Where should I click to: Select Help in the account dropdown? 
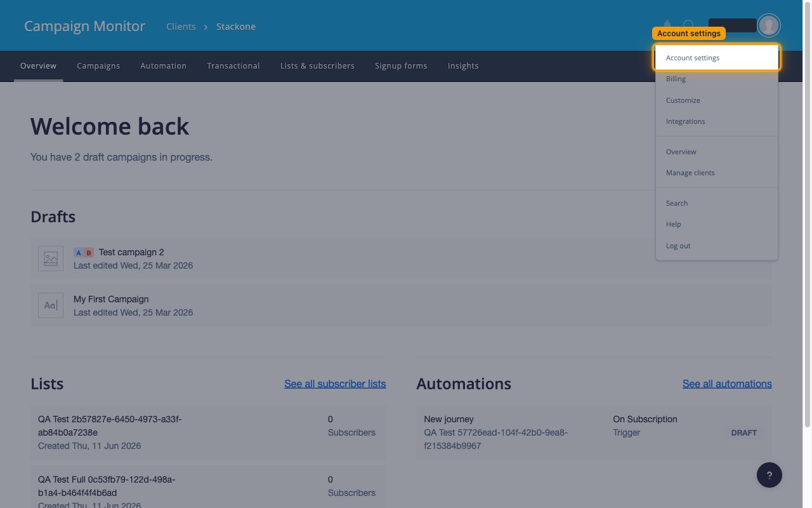click(717, 224)
